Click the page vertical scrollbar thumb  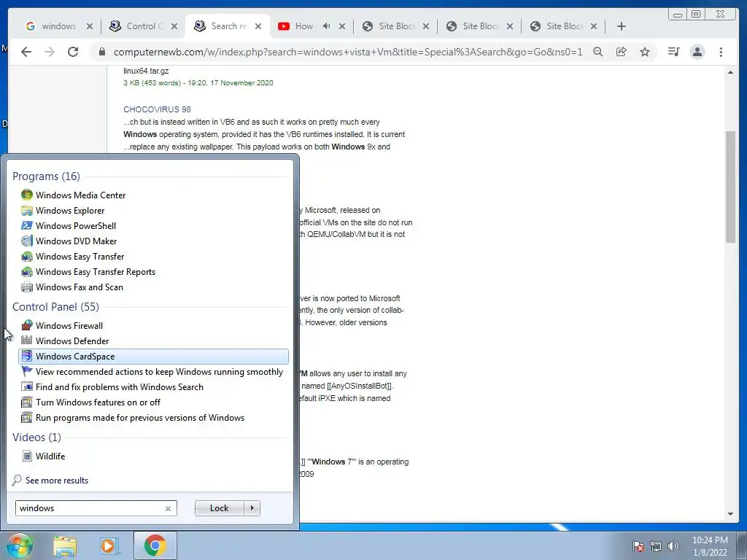coord(730,187)
